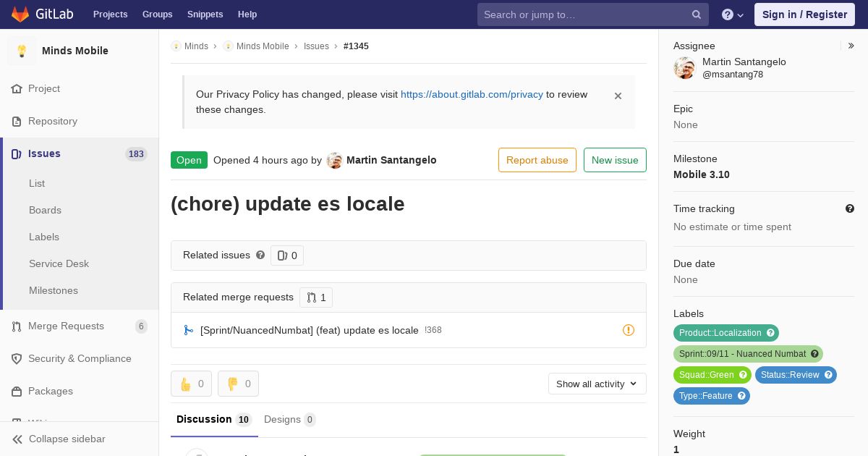Click Type::Feature label
The height and width of the screenshot is (456, 868).
point(712,396)
